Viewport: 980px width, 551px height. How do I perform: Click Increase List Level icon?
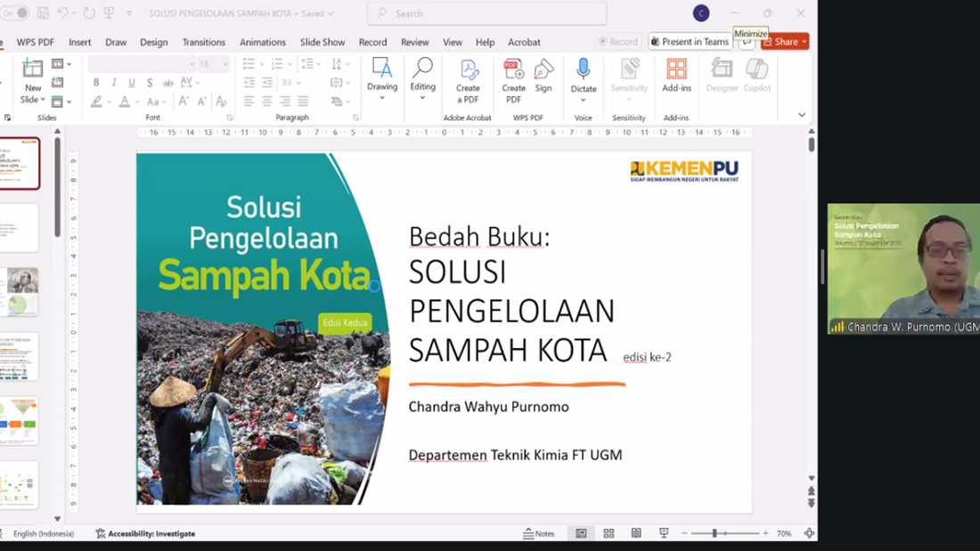pyautogui.click(x=267, y=83)
